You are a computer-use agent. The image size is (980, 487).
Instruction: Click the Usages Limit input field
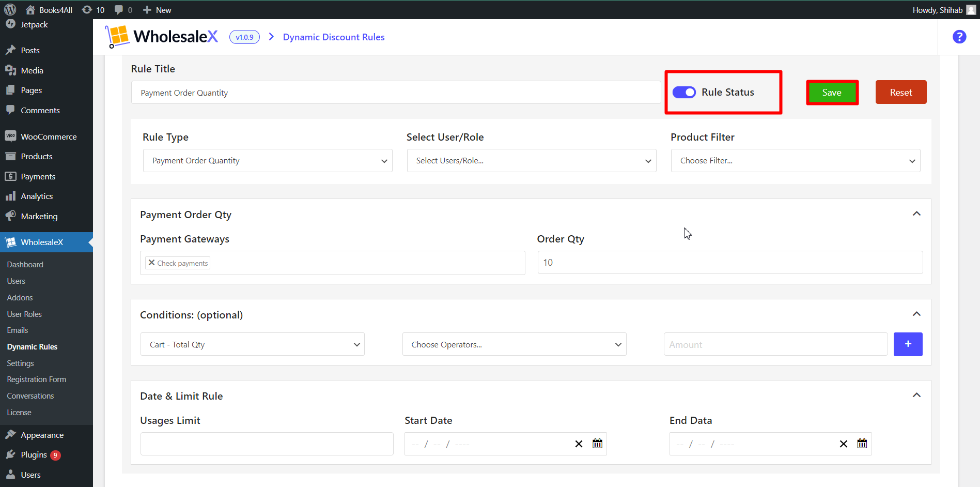point(267,444)
